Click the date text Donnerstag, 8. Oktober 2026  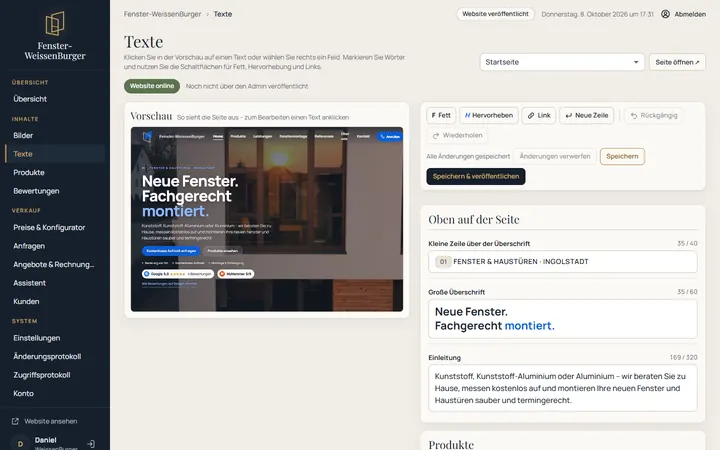(x=597, y=14)
